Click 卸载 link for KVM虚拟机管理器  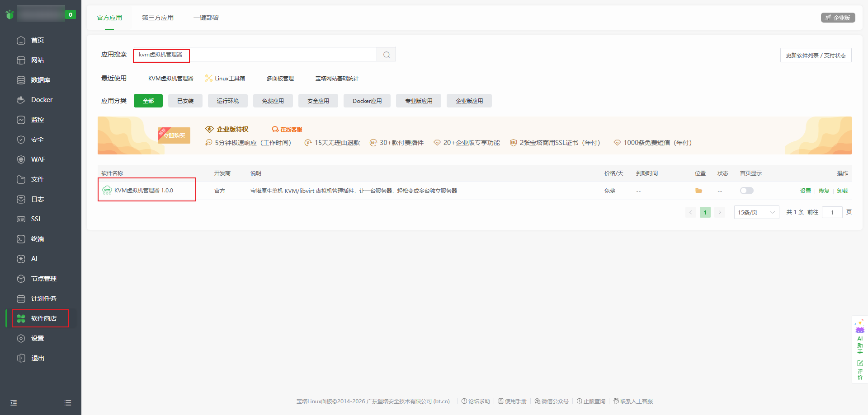point(843,191)
